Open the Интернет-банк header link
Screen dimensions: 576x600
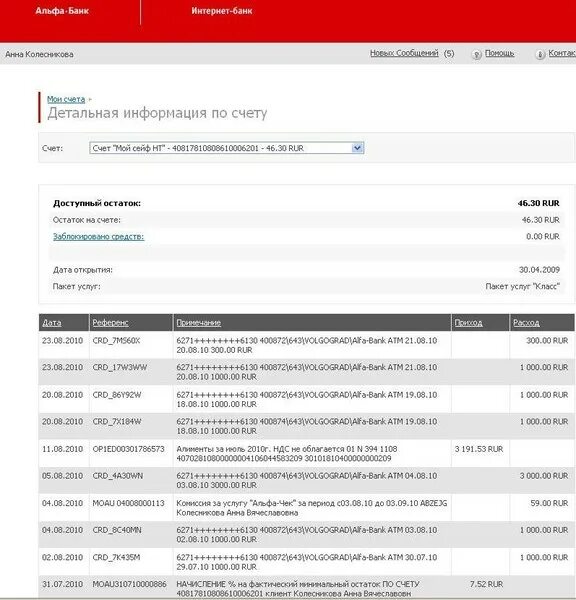pos(222,11)
